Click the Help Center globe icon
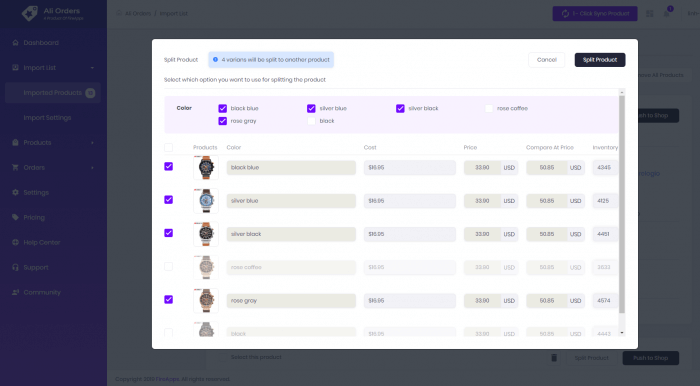This screenshot has width=700, height=386. point(15,242)
